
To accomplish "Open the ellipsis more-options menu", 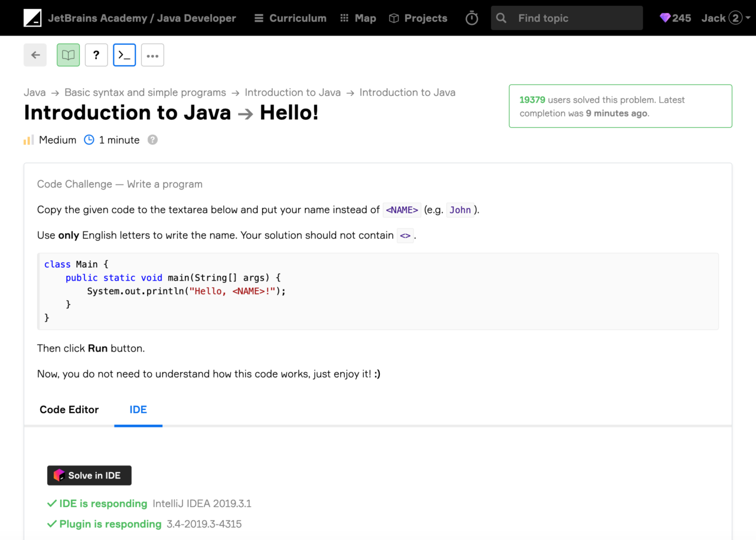I will tap(152, 54).
